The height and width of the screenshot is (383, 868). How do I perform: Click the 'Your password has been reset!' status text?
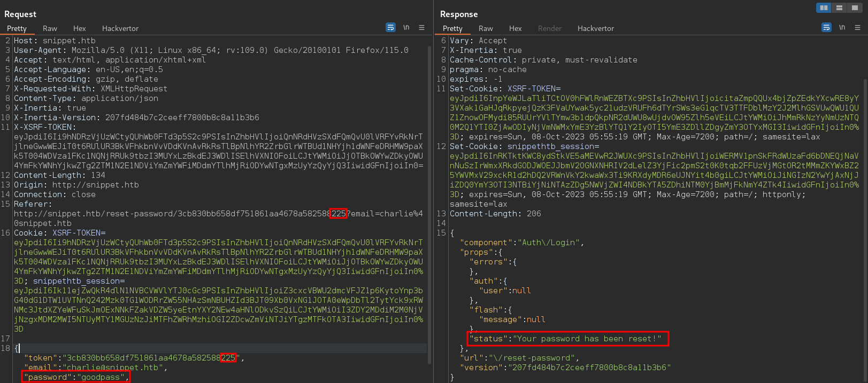pyautogui.click(x=586, y=339)
